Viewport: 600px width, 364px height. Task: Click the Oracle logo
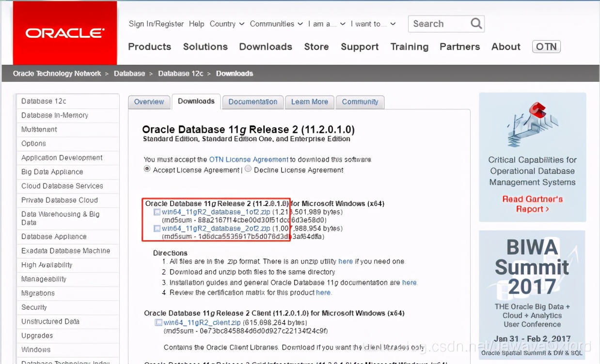pyautogui.click(x=65, y=33)
